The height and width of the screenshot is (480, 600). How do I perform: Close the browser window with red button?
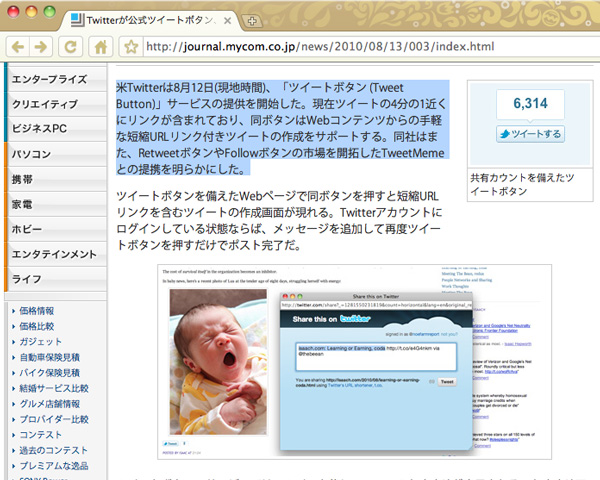click(x=13, y=11)
